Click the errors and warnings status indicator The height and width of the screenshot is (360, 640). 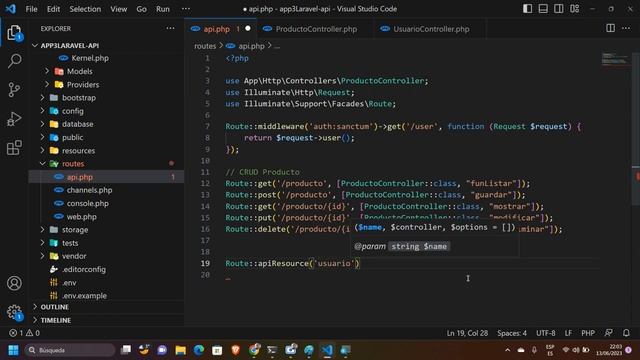pyautogui.click(x=24, y=333)
